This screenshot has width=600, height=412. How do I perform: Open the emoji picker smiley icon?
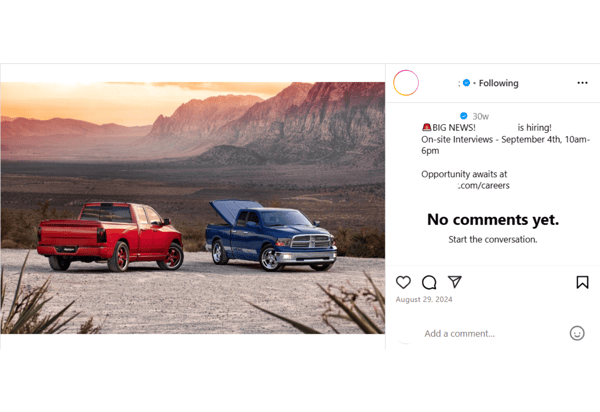(577, 333)
